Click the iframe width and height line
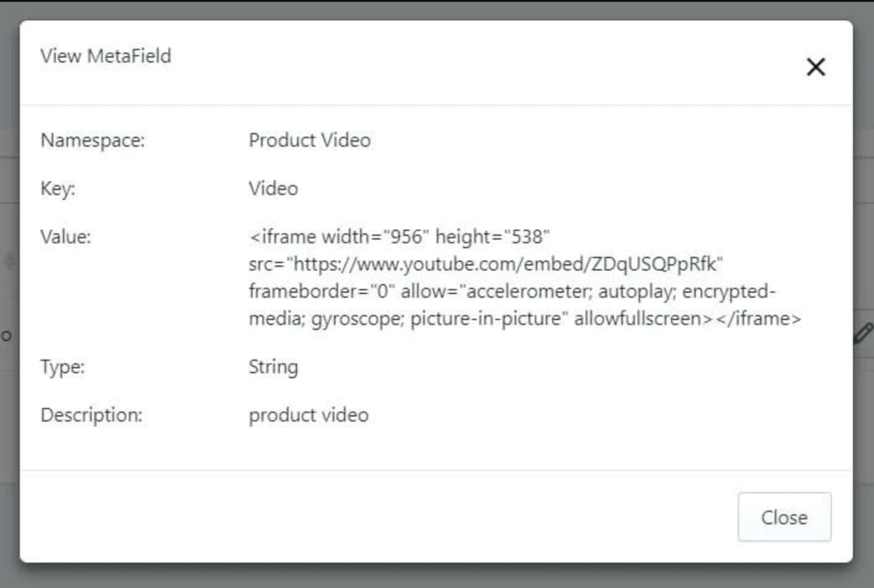The height and width of the screenshot is (588, 874). (x=399, y=237)
